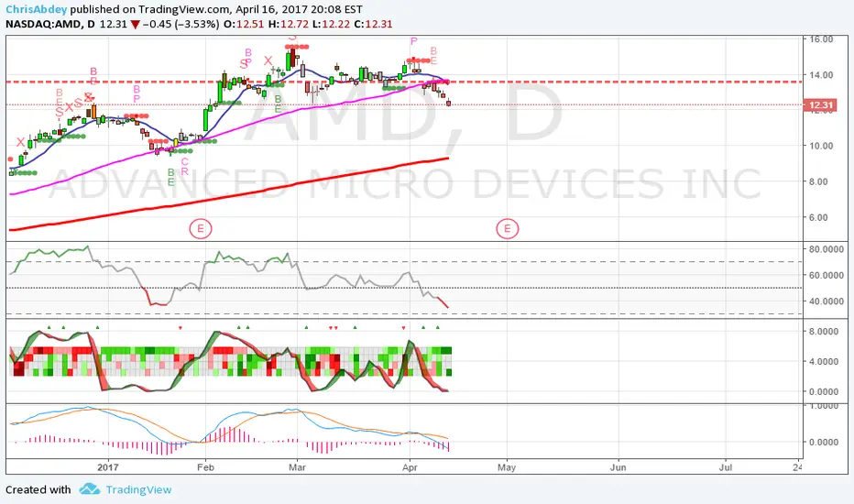Click the C:12.31 close price value
Viewport: 854px width, 504px height.
[x=373, y=24]
